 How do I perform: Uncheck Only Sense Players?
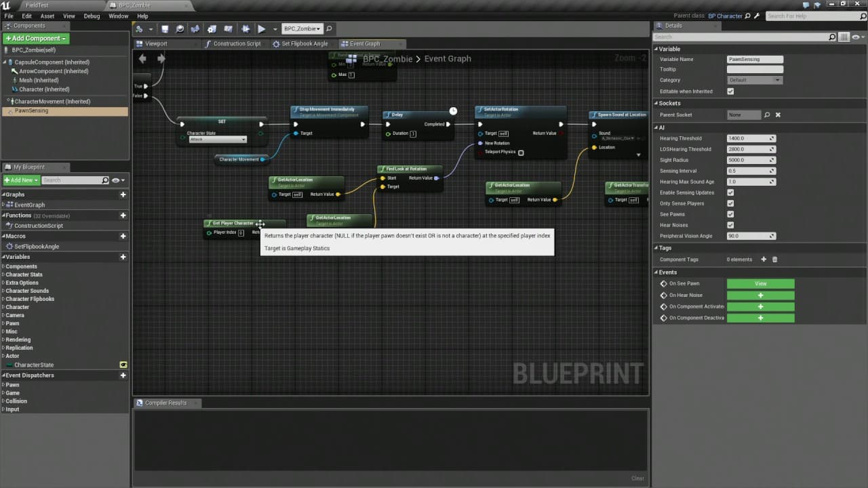tap(730, 203)
